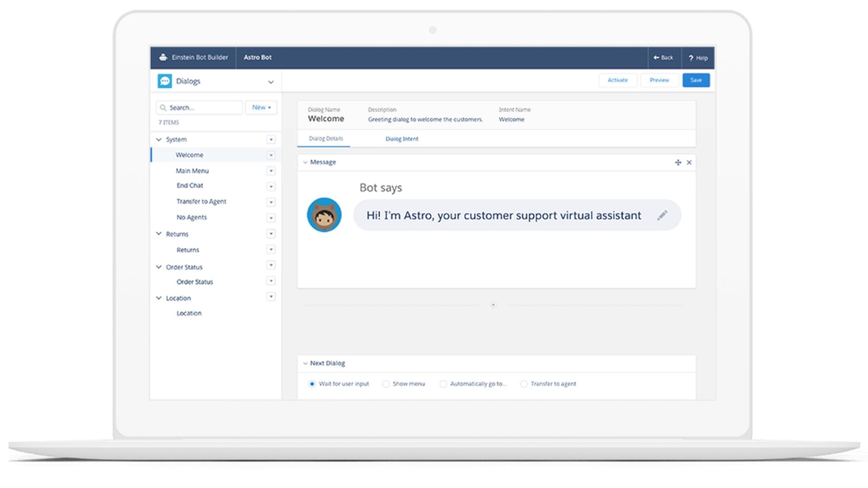Open dropdown arrow for No Agents dialog
This screenshot has width=868, height=488.
coord(271,218)
